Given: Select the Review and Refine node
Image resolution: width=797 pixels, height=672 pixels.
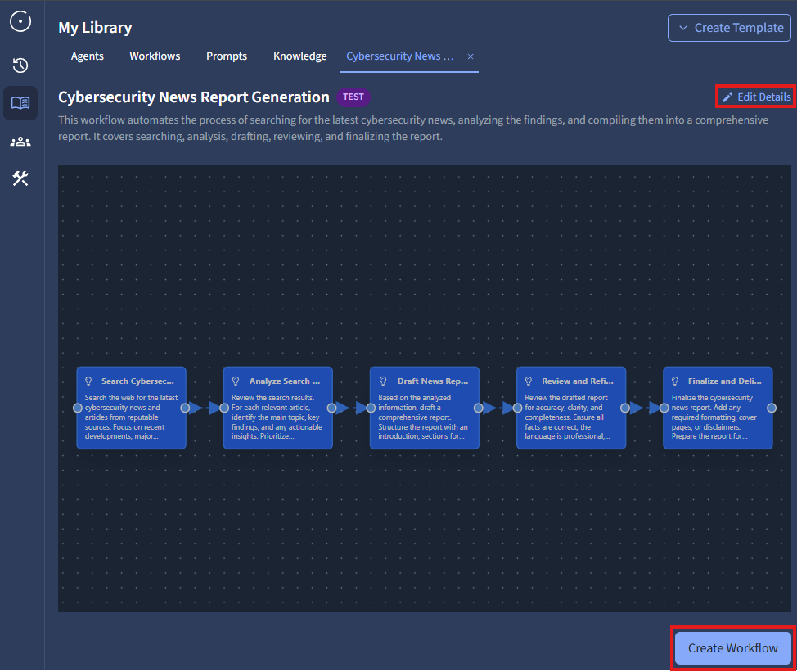Looking at the screenshot, I should point(570,408).
